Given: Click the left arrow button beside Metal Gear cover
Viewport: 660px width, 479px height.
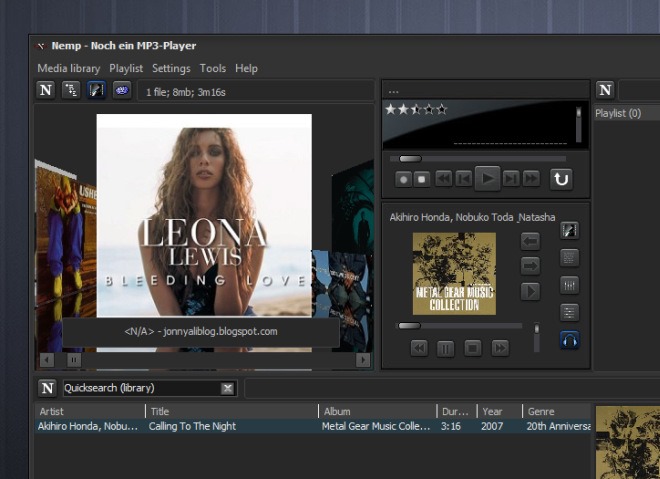Looking at the screenshot, I should pos(530,242).
